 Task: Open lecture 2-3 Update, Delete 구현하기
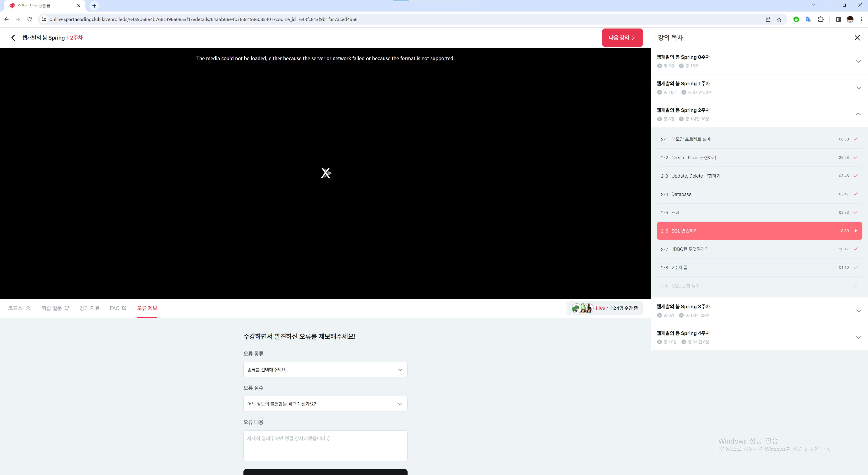click(759, 176)
